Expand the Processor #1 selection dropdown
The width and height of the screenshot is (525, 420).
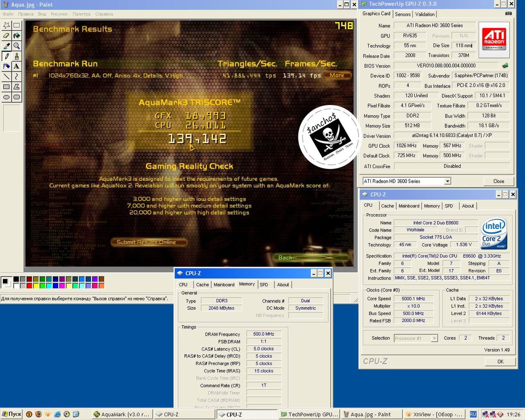[x=434, y=338]
